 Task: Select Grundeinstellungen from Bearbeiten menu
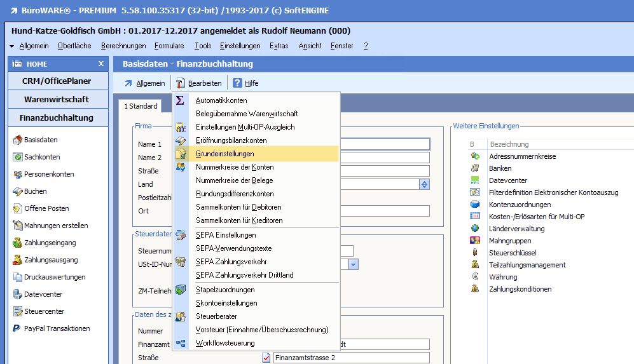click(x=224, y=154)
